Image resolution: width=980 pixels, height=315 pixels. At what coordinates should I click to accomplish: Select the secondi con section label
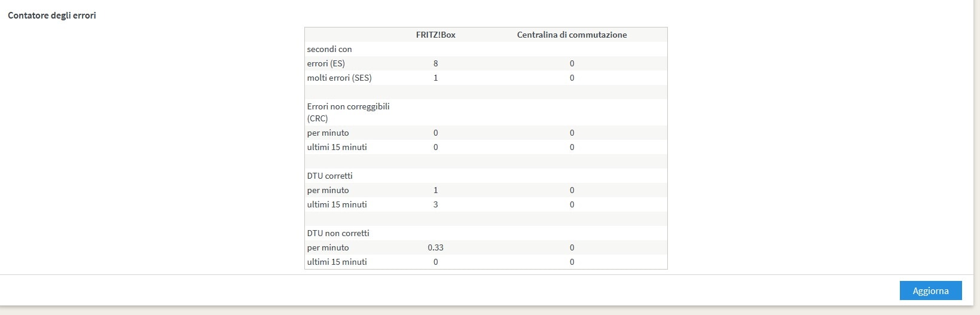329,49
